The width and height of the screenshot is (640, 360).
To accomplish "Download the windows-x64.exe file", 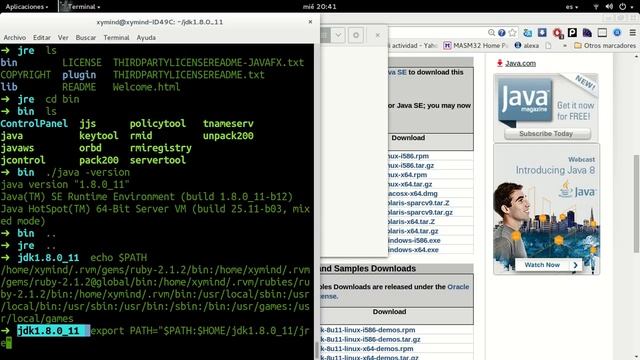I will pyautogui.click(x=413, y=250).
